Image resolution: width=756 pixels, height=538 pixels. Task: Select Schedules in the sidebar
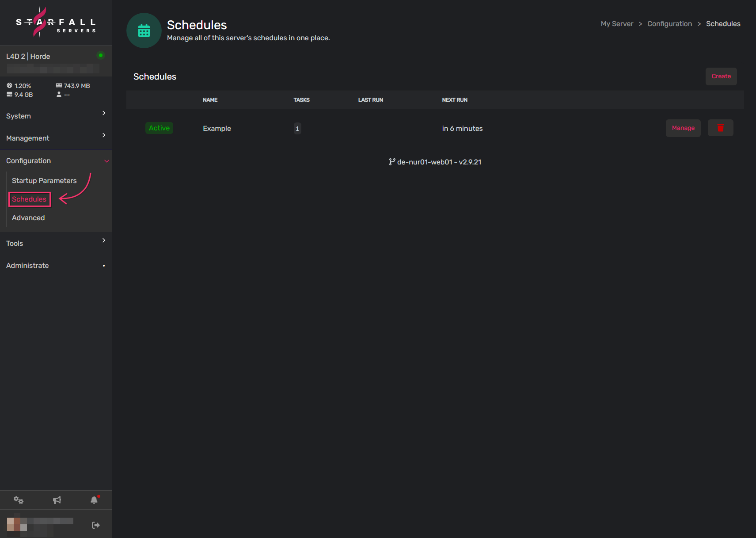click(x=29, y=199)
